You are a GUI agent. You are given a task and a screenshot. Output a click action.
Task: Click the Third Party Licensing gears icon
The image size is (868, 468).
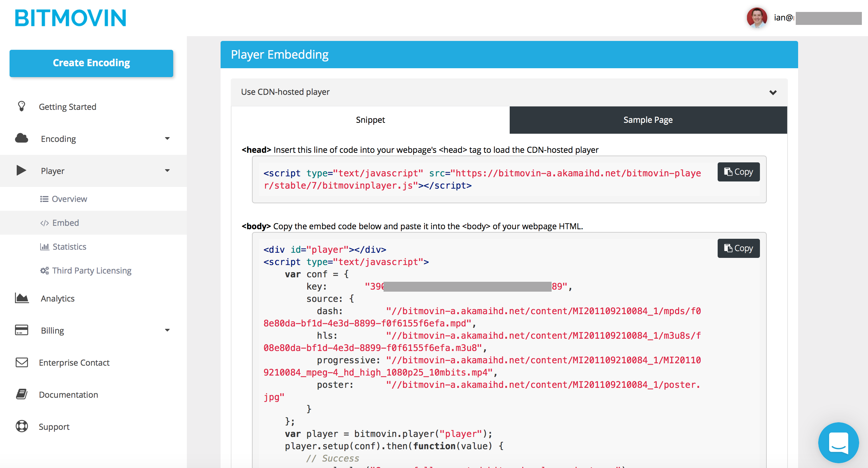(x=44, y=270)
